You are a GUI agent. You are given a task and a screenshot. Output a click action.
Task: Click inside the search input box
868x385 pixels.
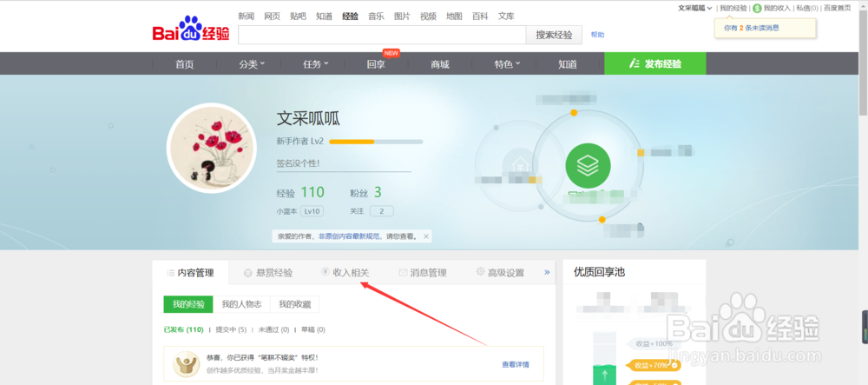click(382, 35)
